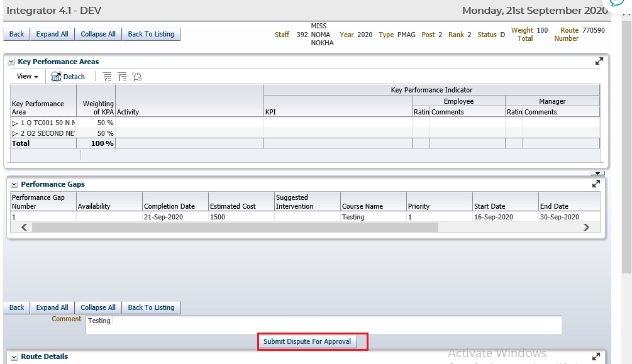
Task: Click the Comment text field
Action: (323, 324)
